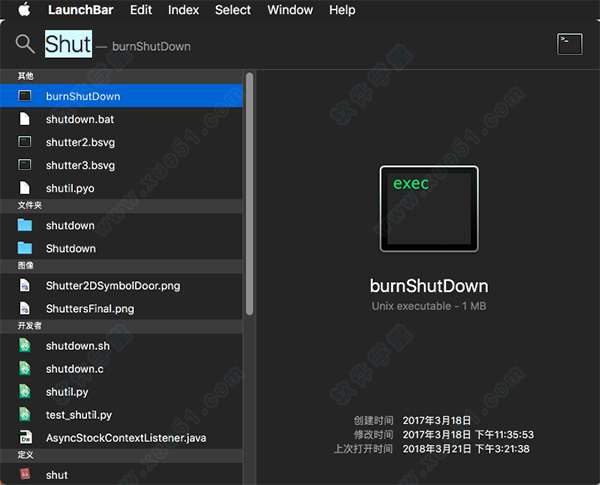The height and width of the screenshot is (485, 600).
Task: Click the 上次打开时间 value 2018年3月21日
Action: 437,449
